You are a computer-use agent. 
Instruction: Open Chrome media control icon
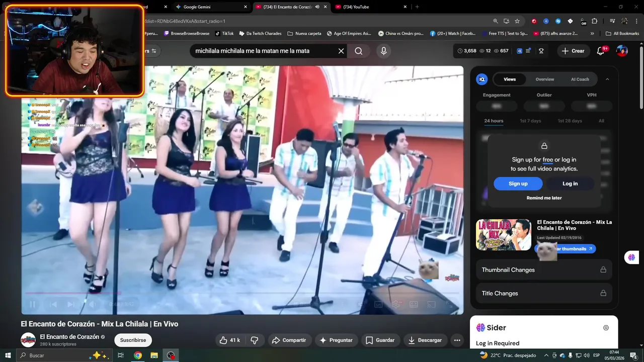(x=612, y=21)
